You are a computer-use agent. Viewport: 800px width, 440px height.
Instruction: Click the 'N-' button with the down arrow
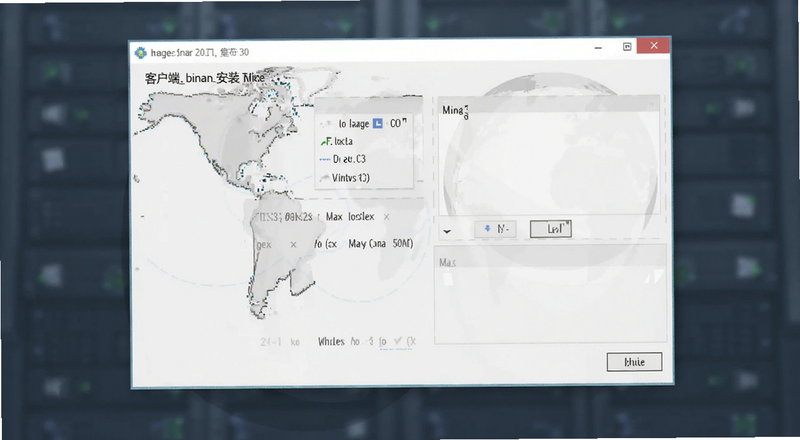495,229
